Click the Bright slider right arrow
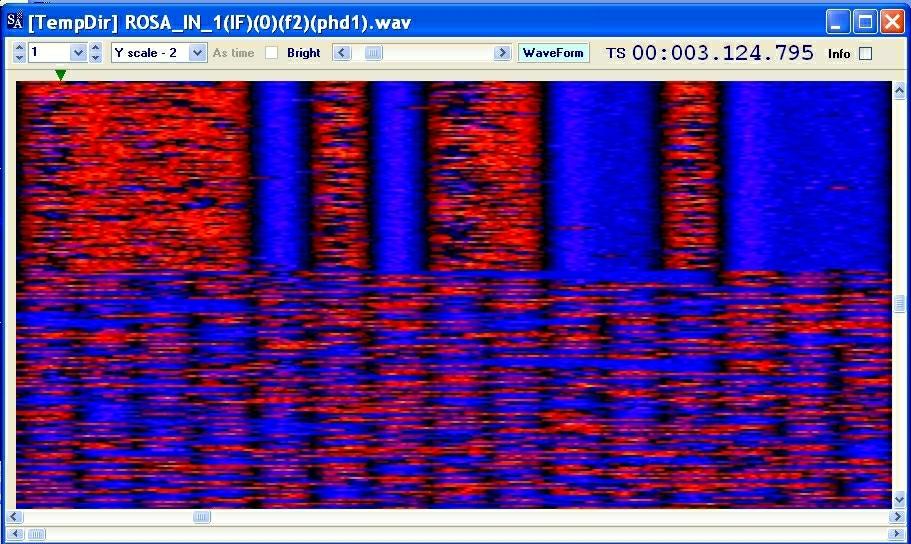Screen dimensions: 911x544 (x=502, y=53)
